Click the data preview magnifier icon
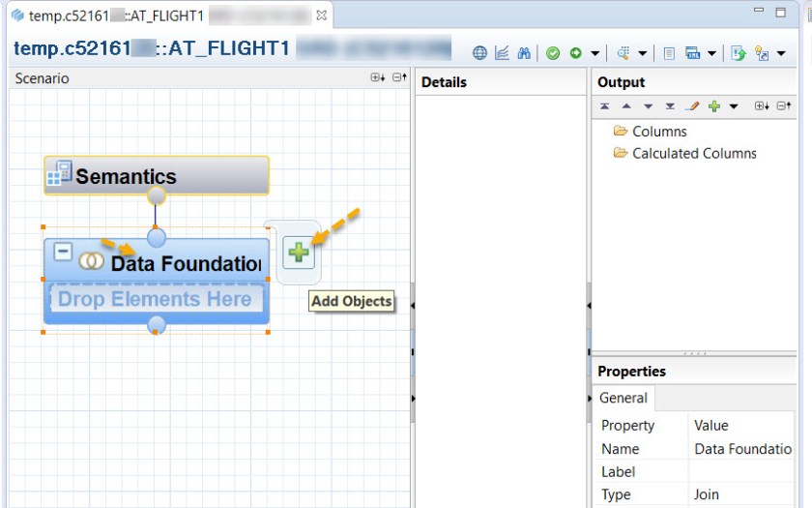 coord(623,53)
